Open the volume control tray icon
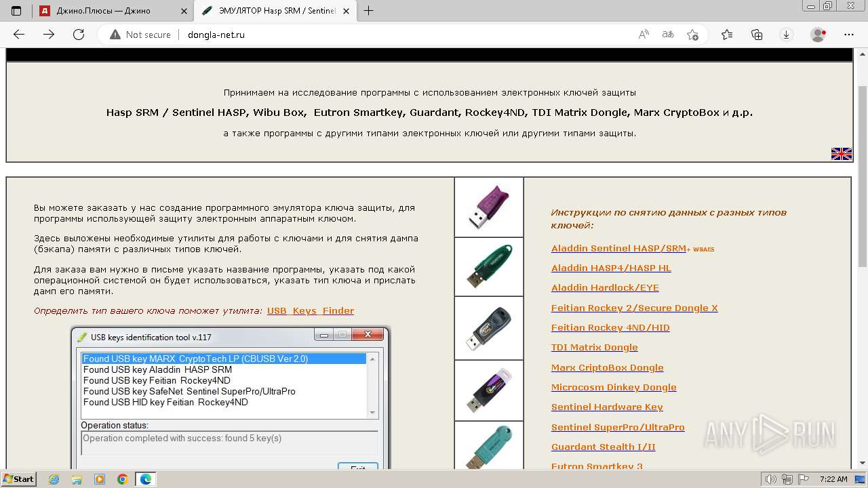This screenshot has width=868, height=488. click(770, 479)
